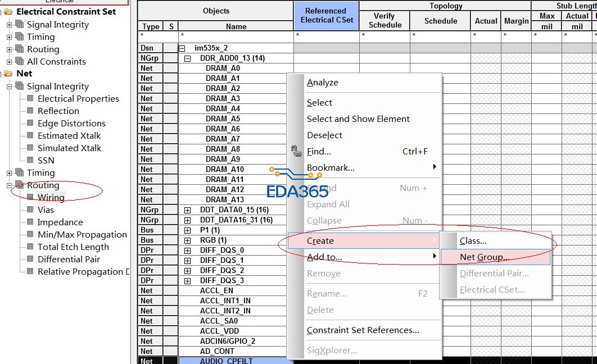
Task: Expand Timing under the Net folder
Action: pos(9,173)
